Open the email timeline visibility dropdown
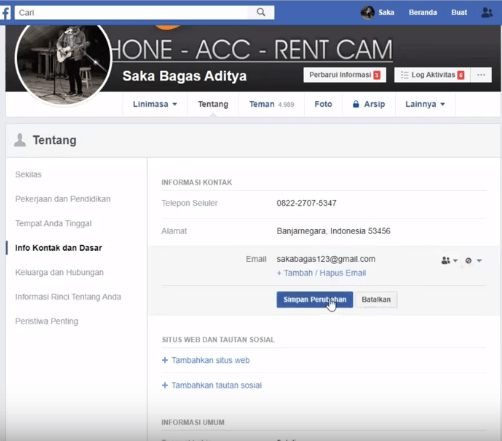The width and height of the screenshot is (502, 441). [x=473, y=260]
